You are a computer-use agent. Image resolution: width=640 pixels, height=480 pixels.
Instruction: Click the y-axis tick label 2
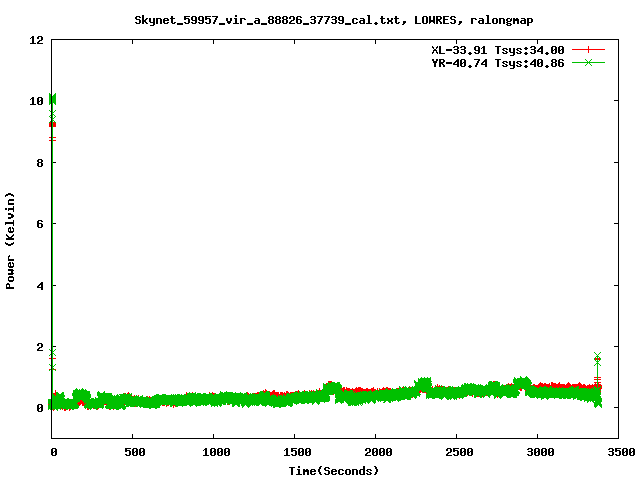[x=40, y=347]
